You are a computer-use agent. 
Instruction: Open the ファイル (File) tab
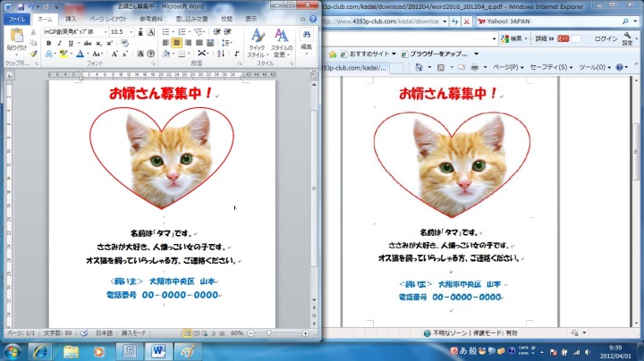click(17, 18)
